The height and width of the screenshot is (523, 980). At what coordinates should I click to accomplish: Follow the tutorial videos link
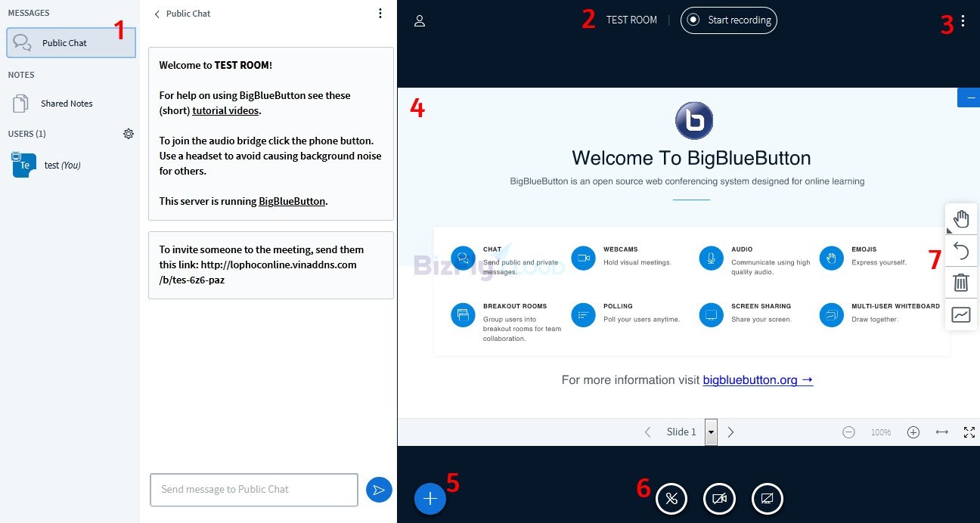(225, 110)
